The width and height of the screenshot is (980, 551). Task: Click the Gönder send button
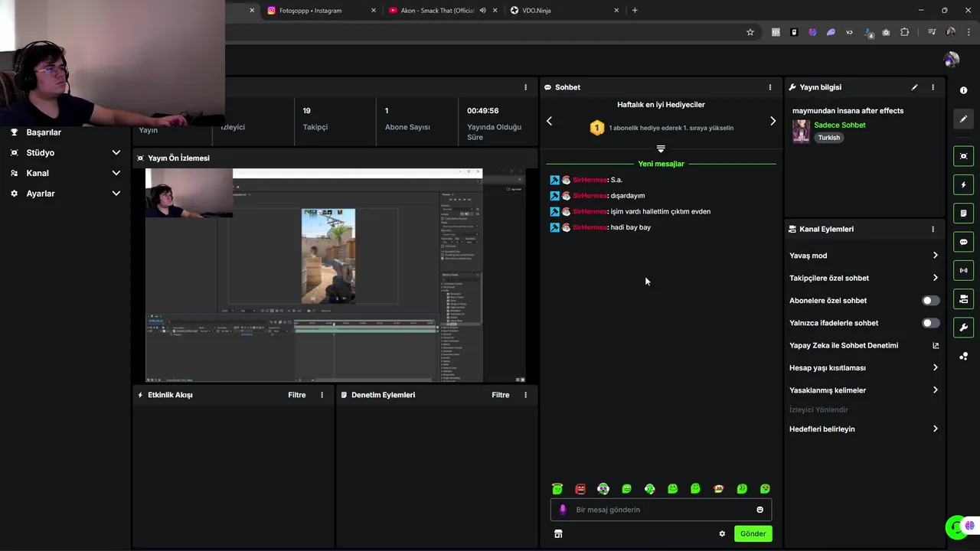point(753,534)
